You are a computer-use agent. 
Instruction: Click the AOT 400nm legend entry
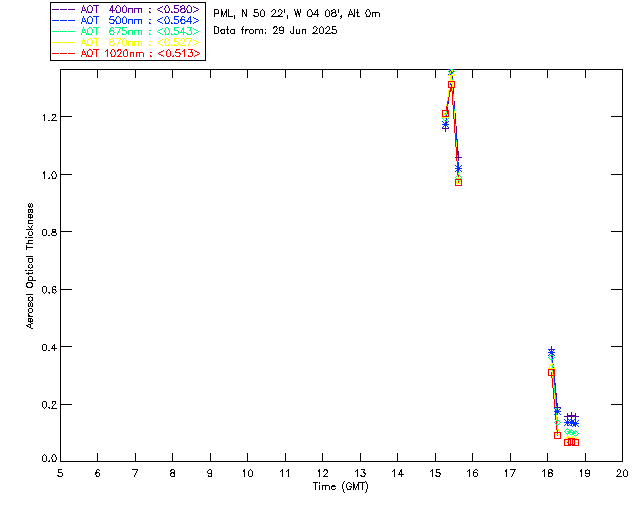click(x=127, y=9)
